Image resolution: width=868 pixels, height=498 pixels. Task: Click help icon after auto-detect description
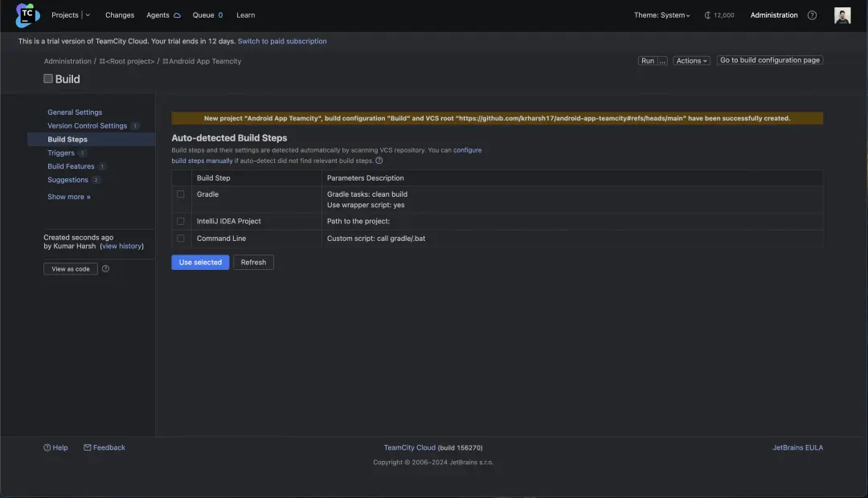pos(379,161)
